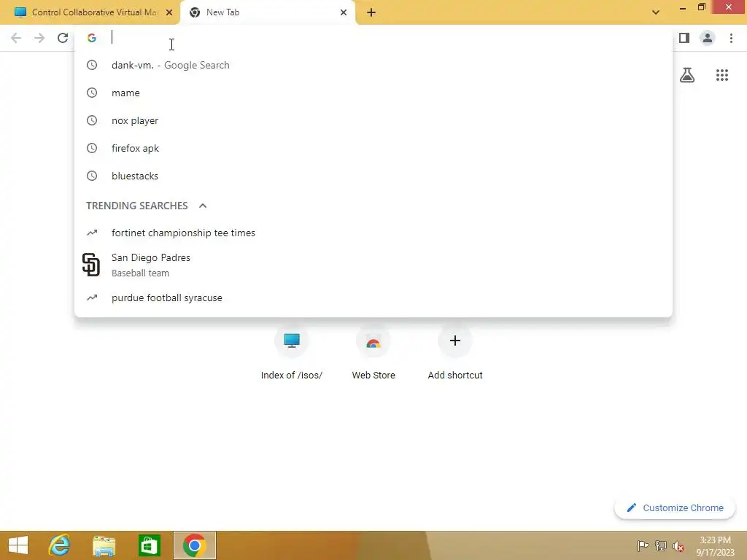This screenshot has height=560, width=747.
Task: Click the network status tray icon
Action: 661,545
